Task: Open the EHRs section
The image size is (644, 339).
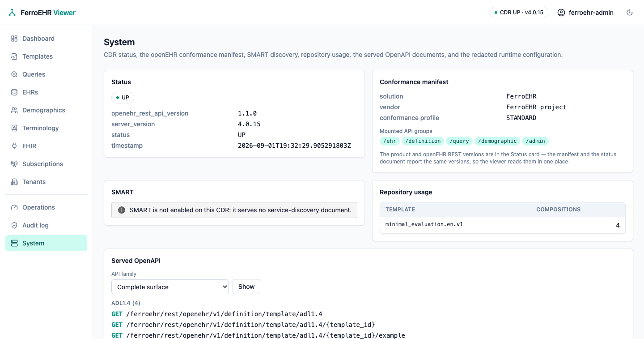Action: click(46, 92)
